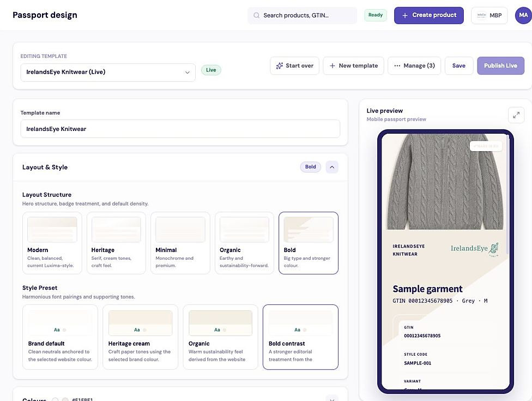Click the plus icon on Create product
532x401 pixels.
click(405, 15)
